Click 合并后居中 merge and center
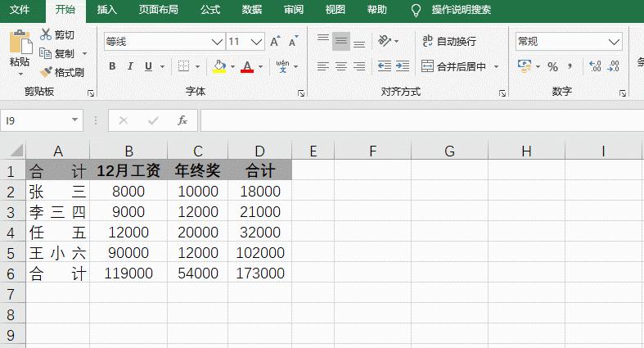 coord(454,66)
